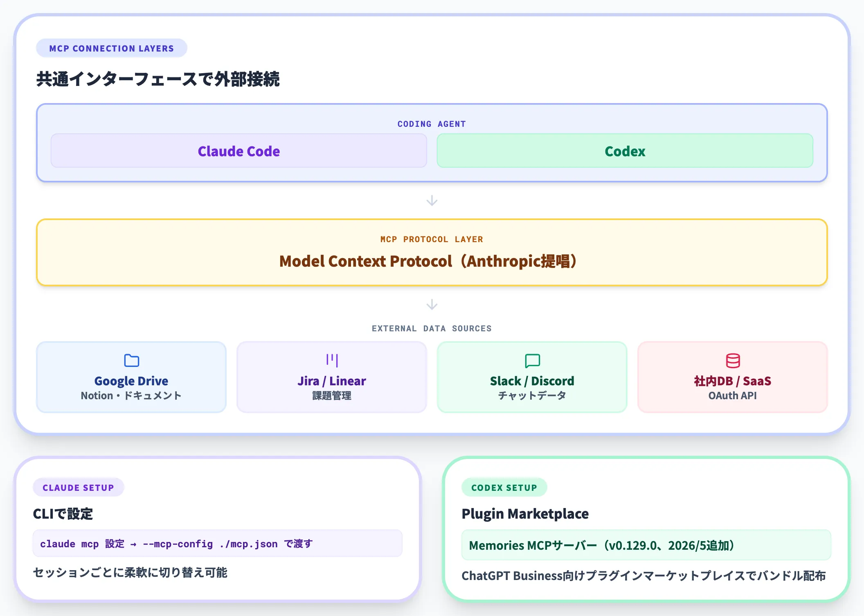
Task: Click the claude mcp --mcp-config code snippet
Action: click(218, 544)
